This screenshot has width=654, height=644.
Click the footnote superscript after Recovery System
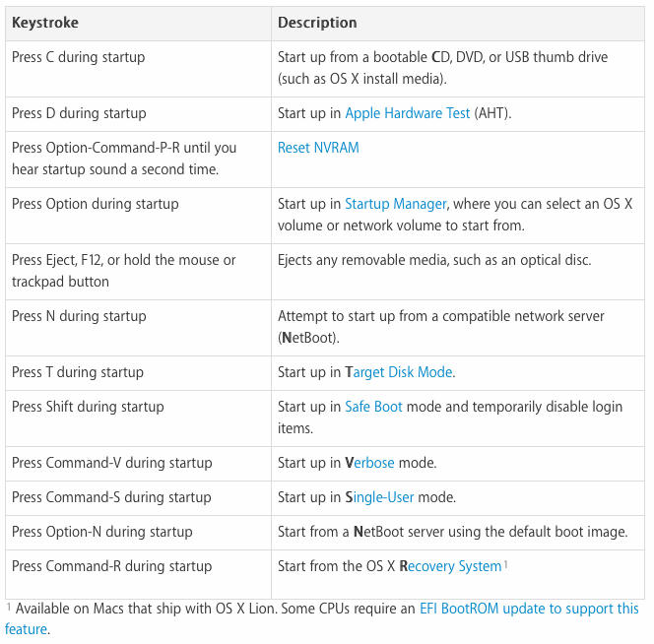506,563
